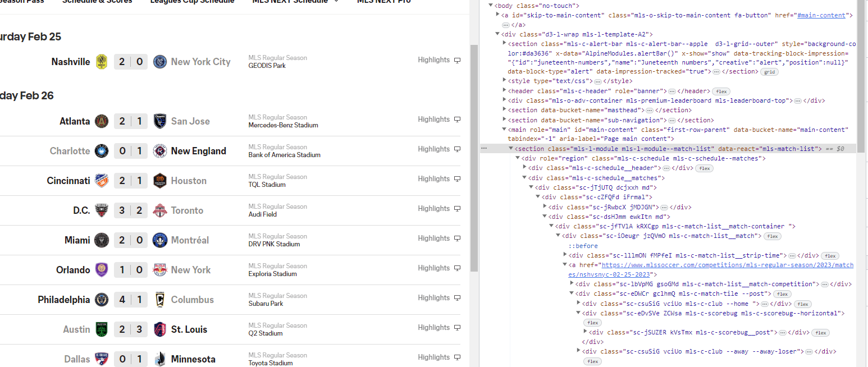This screenshot has height=367, width=868.
Task: Open Highlights for Nashville vs New York City
Action: pyautogui.click(x=439, y=60)
